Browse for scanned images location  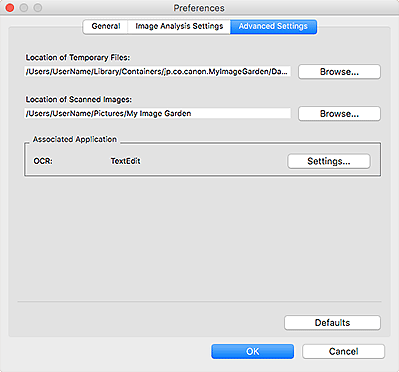[339, 114]
